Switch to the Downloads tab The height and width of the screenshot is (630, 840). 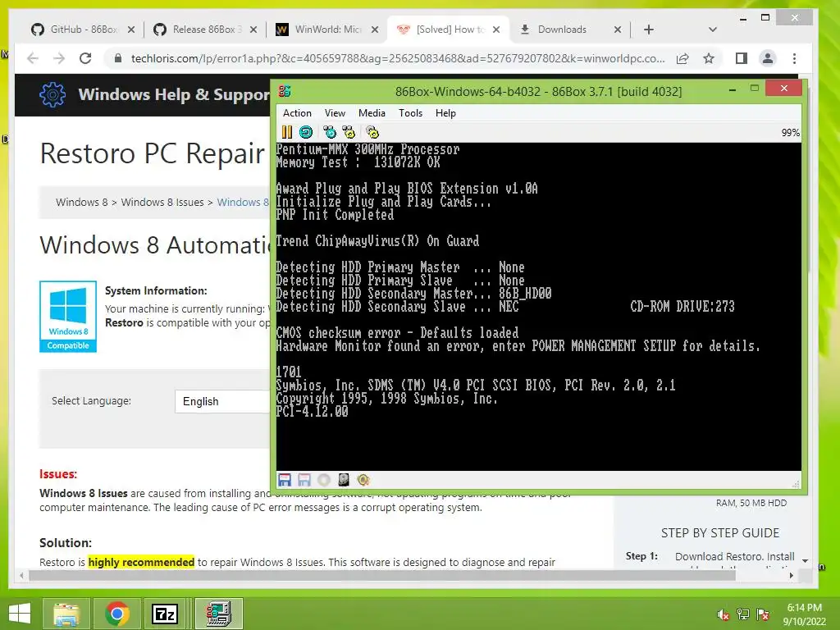(563, 30)
